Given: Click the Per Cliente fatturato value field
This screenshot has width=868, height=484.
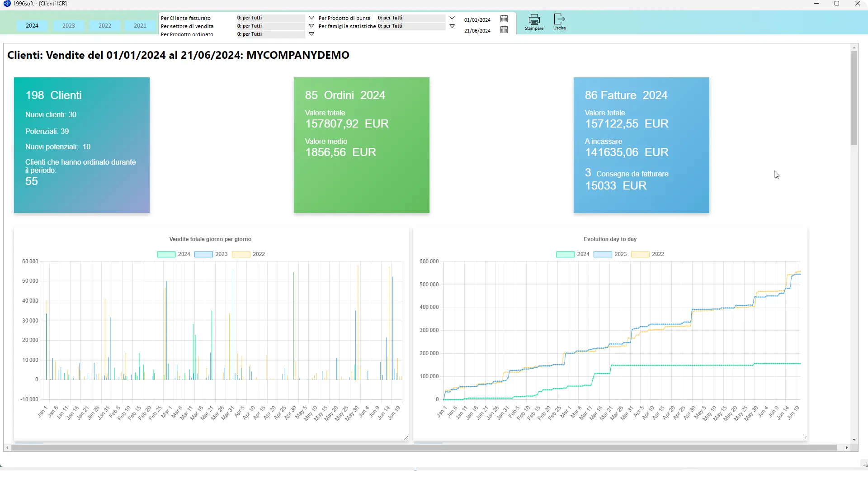Looking at the screenshot, I should 271,18.
